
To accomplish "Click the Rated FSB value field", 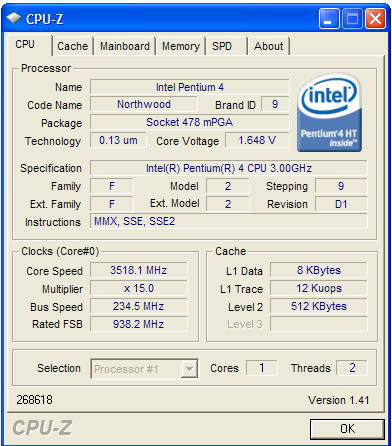I will click(139, 324).
